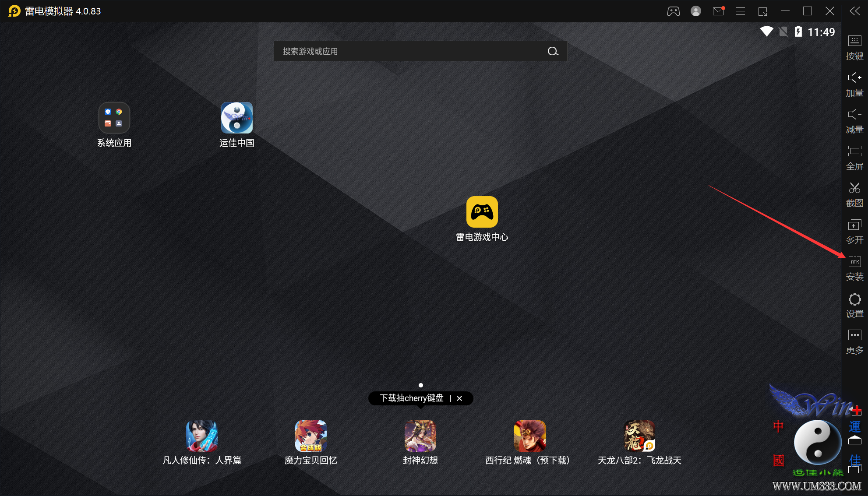
Task: Click the search magnifier button
Action: click(553, 51)
